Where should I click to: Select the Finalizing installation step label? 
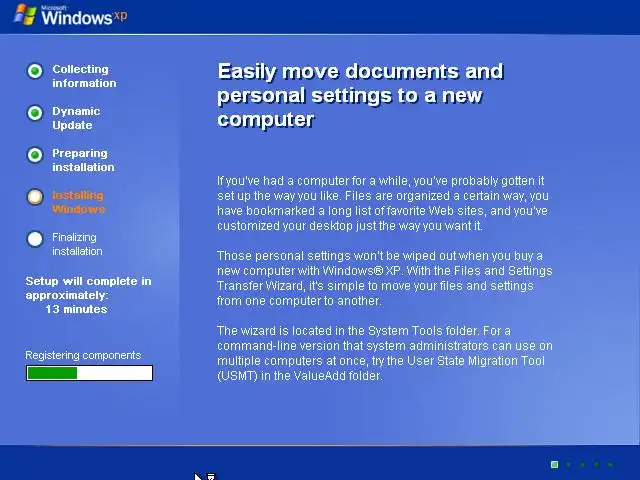77,244
